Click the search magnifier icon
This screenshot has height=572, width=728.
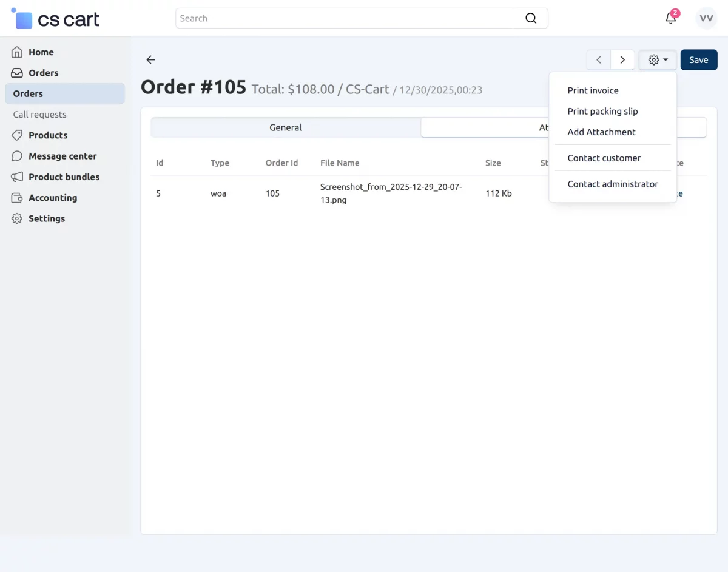pyautogui.click(x=531, y=18)
